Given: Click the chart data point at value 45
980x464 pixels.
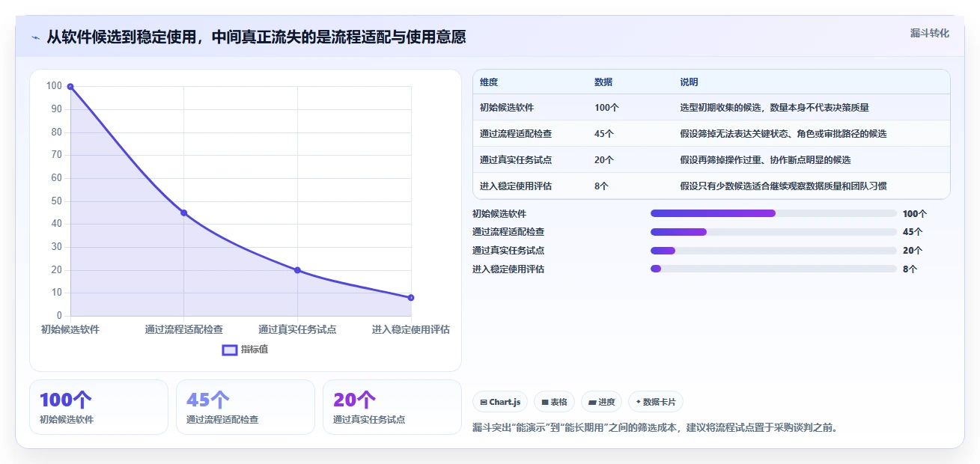Looking at the screenshot, I should 183,213.
